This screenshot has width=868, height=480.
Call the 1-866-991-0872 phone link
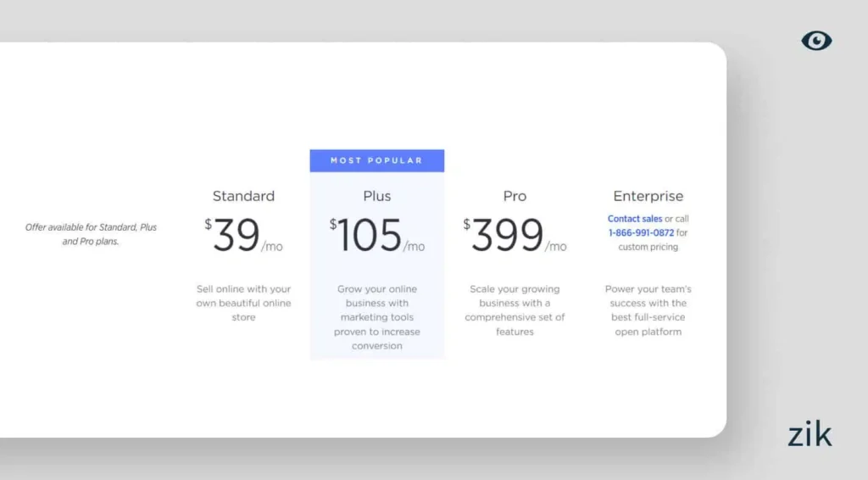click(x=641, y=232)
